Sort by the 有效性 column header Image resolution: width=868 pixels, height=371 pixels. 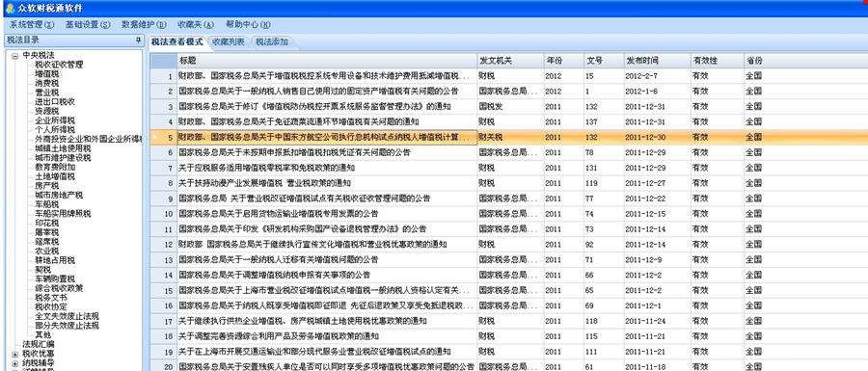(718, 61)
